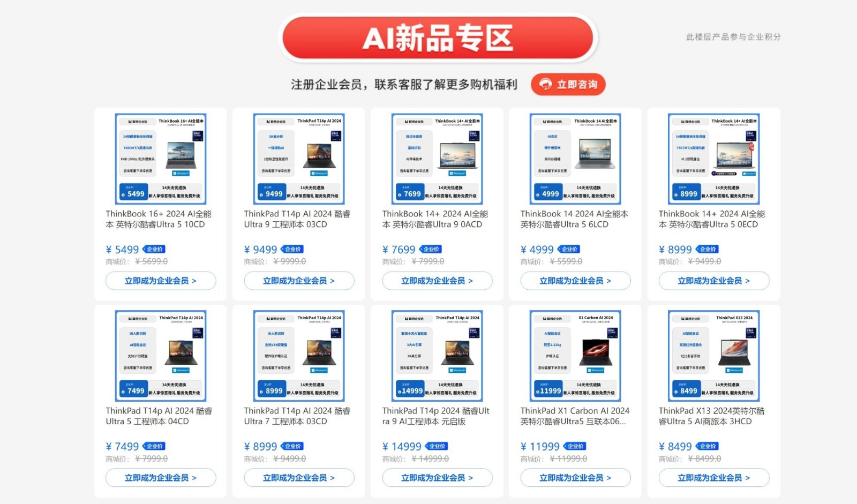The width and height of the screenshot is (857, 504).
Task: Click the 立即咨询 consult button
Action: pyautogui.click(x=568, y=84)
